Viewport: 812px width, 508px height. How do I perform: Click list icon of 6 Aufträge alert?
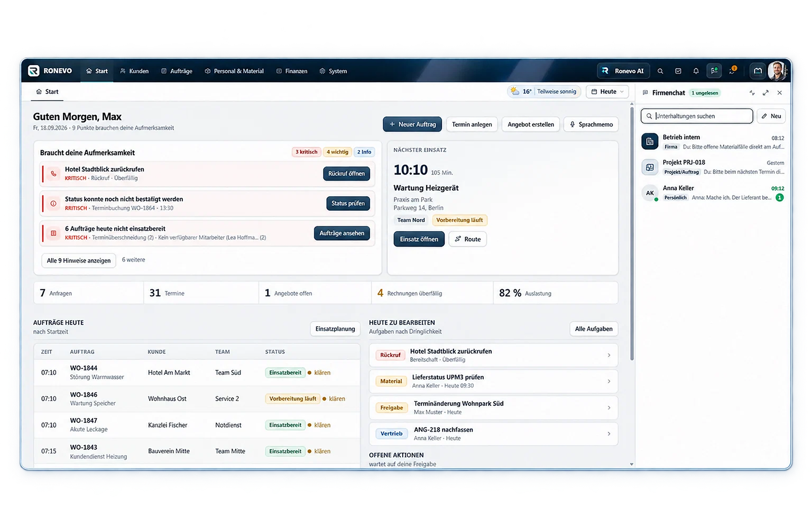pos(53,233)
